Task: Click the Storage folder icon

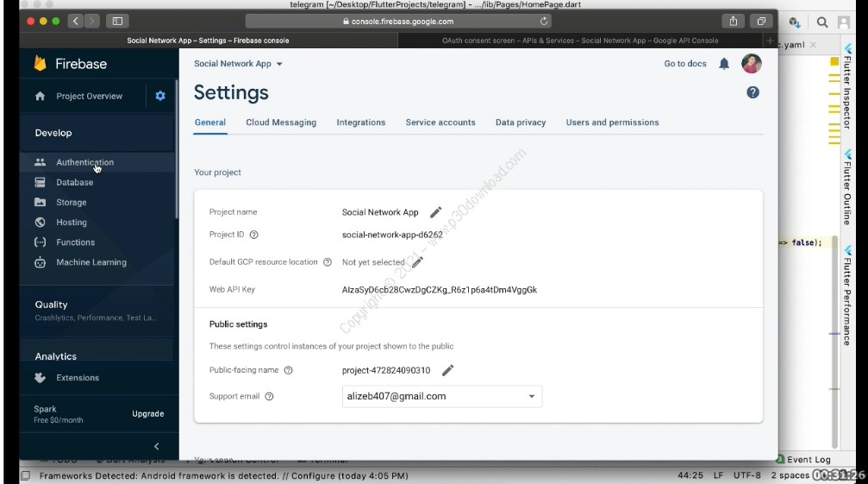Action: (x=40, y=202)
